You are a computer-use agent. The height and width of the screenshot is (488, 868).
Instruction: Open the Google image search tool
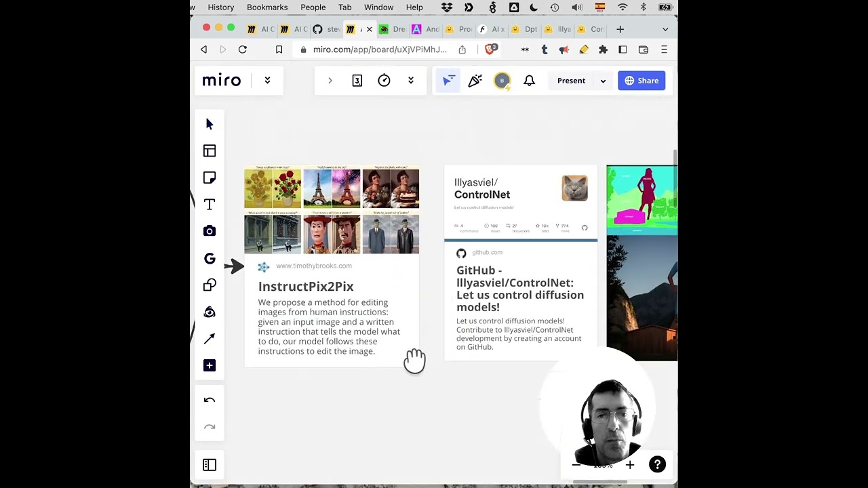point(210,258)
